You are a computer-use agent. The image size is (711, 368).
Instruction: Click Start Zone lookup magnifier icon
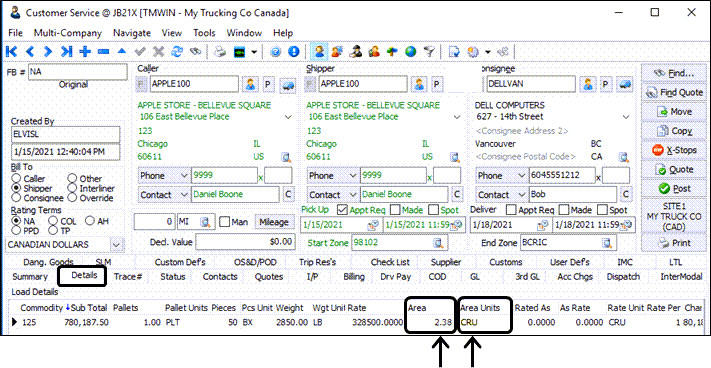click(x=438, y=243)
